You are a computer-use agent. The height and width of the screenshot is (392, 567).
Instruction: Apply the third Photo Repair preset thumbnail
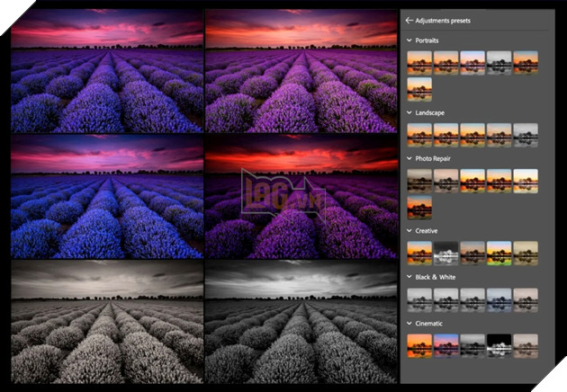click(472, 181)
